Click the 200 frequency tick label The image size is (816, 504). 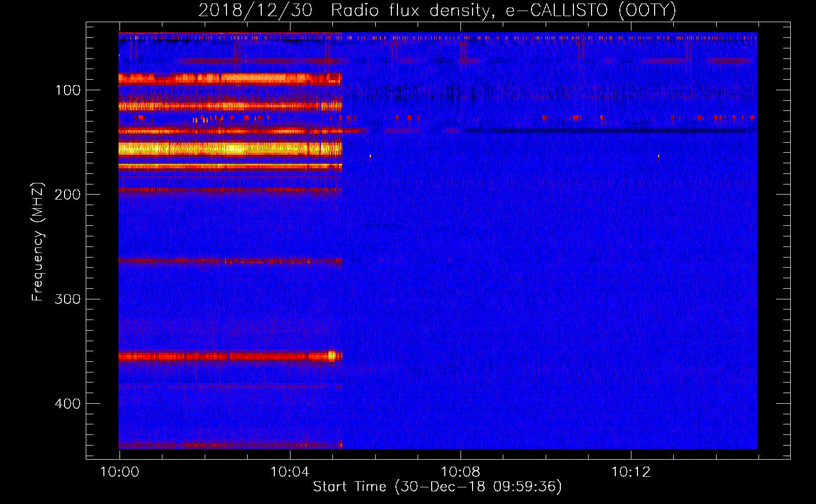tap(68, 195)
